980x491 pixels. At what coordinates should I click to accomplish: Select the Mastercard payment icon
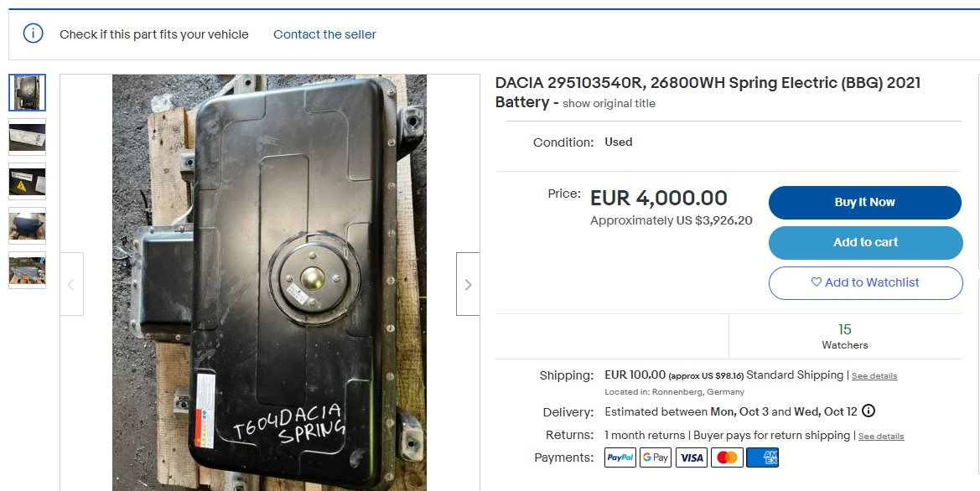click(727, 457)
